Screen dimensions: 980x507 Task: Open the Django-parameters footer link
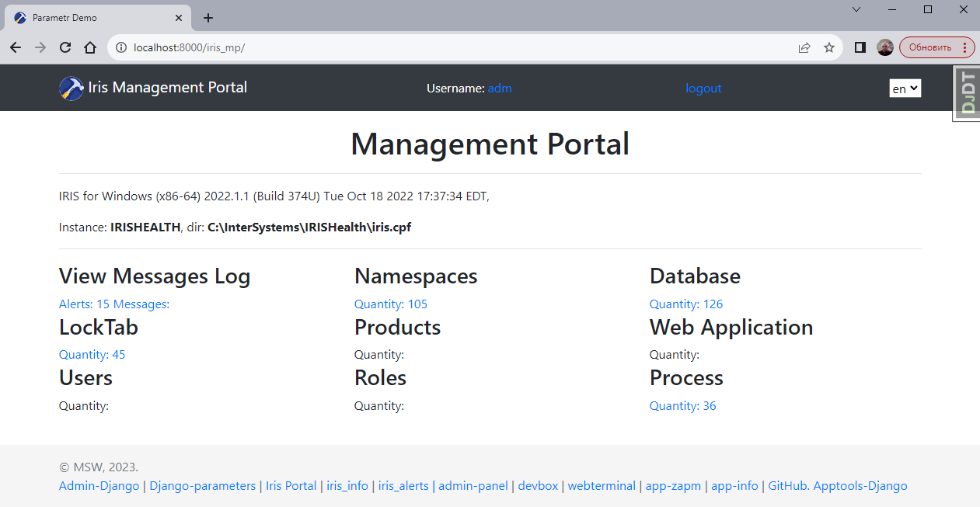202,486
